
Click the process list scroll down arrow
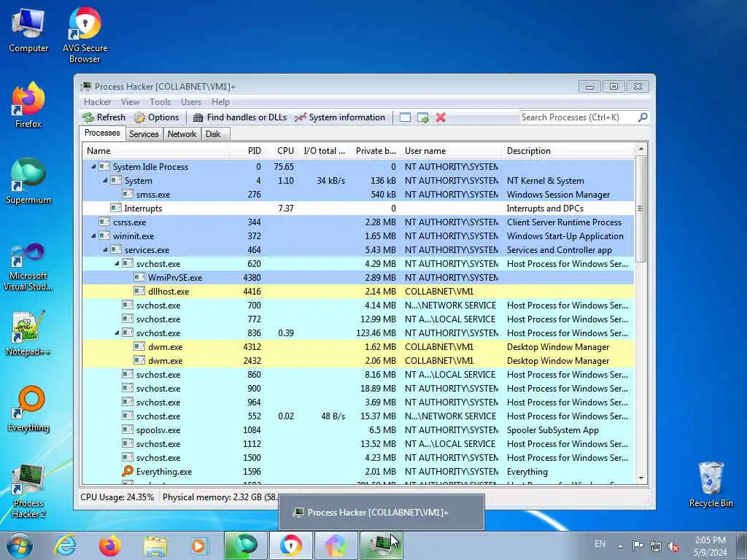coord(641,478)
